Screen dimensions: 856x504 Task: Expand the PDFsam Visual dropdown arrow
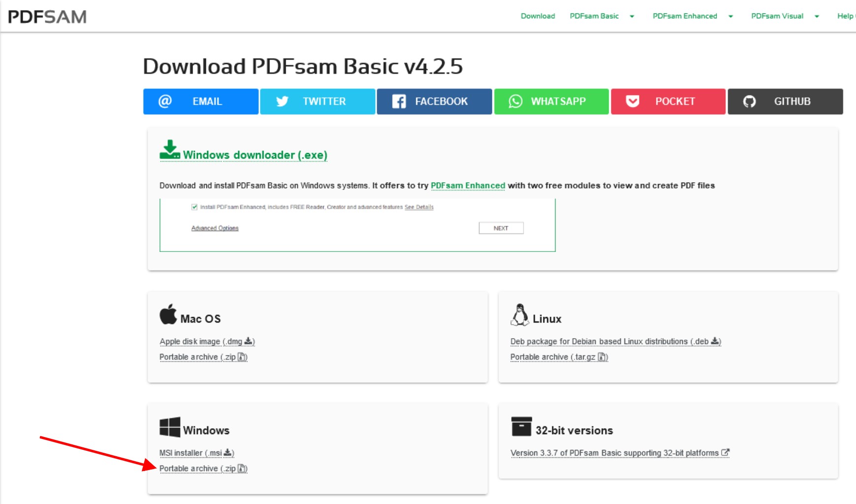coord(817,16)
